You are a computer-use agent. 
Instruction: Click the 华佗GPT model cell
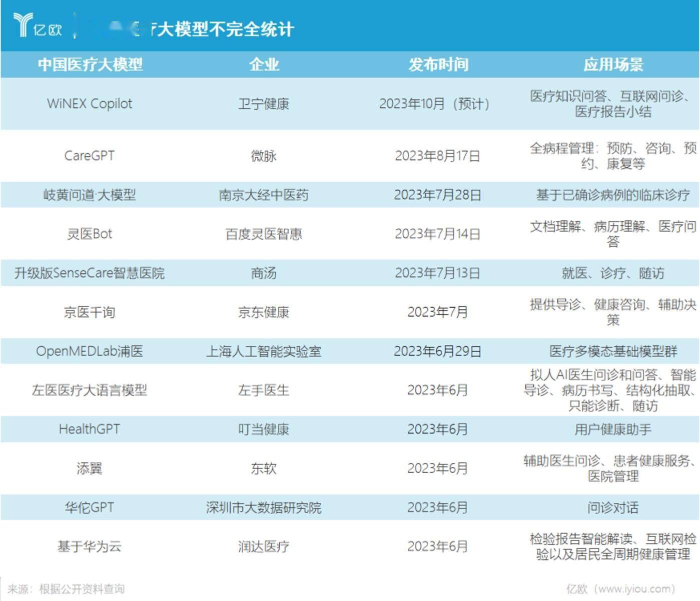(90, 507)
